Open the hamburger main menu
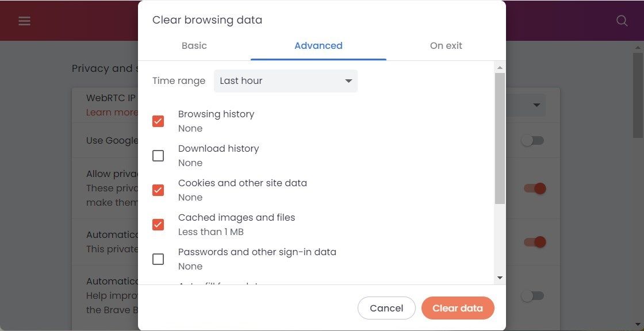The image size is (644, 331). click(x=24, y=21)
